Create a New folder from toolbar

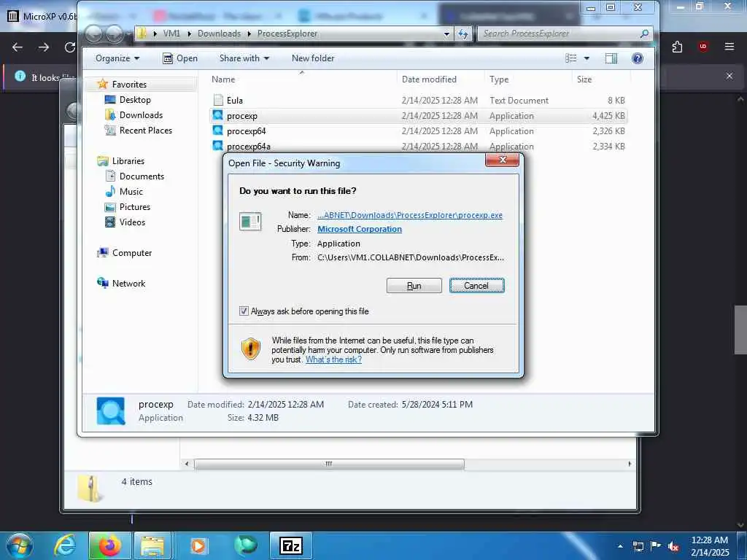click(x=313, y=58)
